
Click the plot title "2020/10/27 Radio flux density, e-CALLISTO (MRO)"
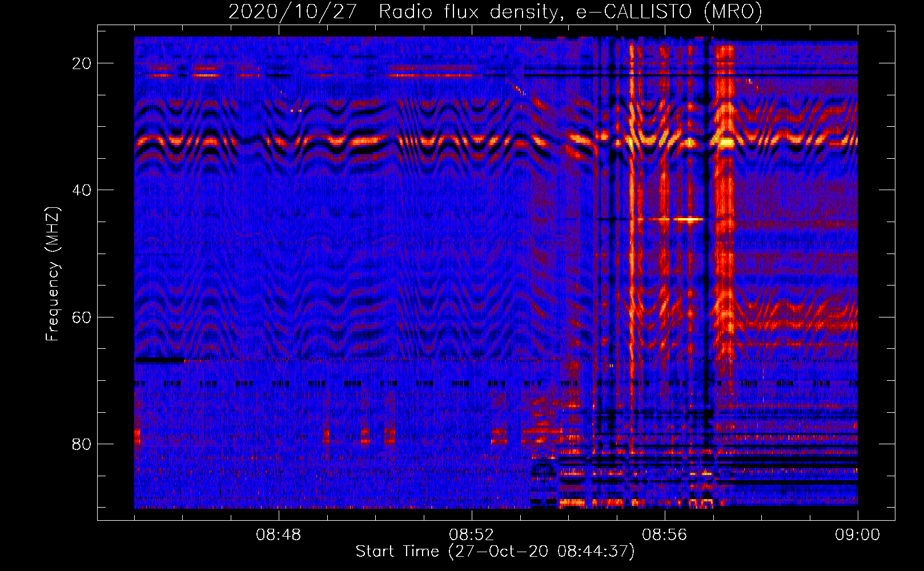coord(495,11)
